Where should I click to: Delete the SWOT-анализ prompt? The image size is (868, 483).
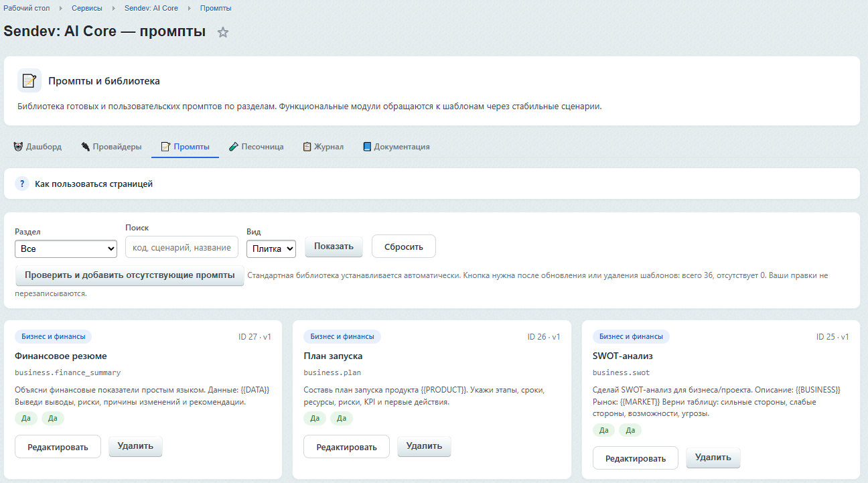(713, 458)
